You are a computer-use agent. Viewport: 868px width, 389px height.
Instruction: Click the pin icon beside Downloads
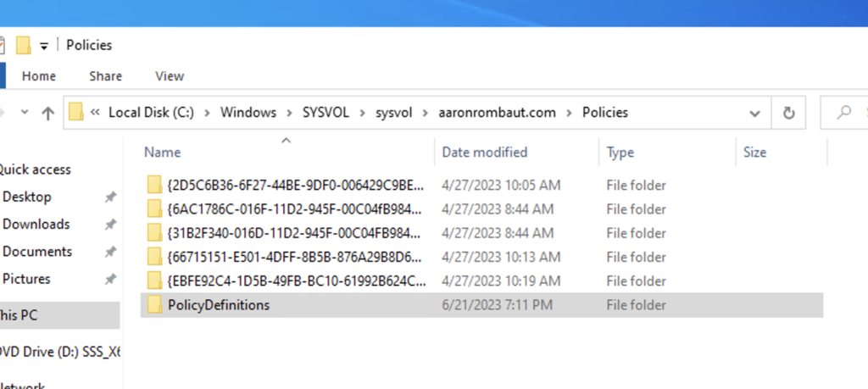(109, 225)
